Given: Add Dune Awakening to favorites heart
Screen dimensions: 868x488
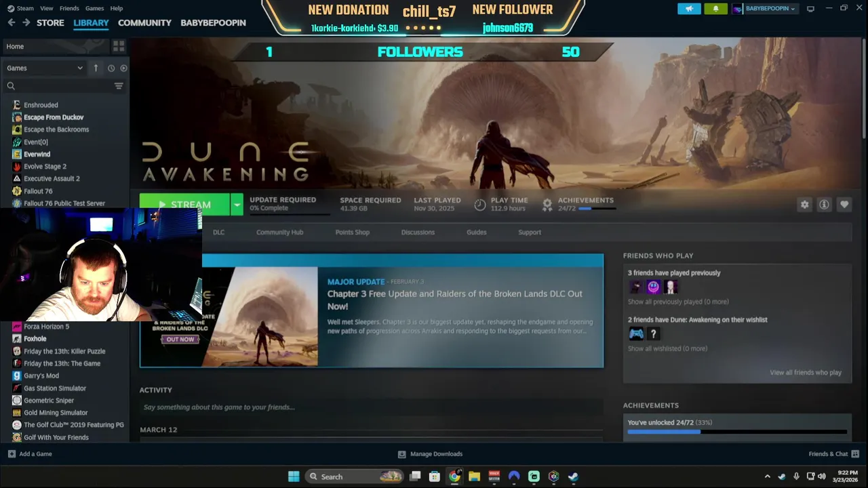Looking at the screenshot, I should [x=844, y=205].
